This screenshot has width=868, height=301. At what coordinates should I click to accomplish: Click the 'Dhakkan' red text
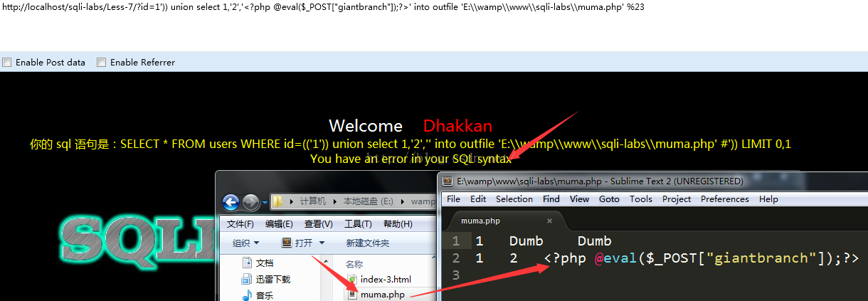(x=457, y=127)
